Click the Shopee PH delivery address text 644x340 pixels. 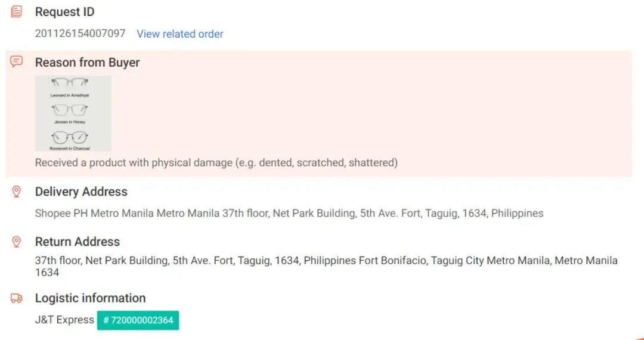289,213
